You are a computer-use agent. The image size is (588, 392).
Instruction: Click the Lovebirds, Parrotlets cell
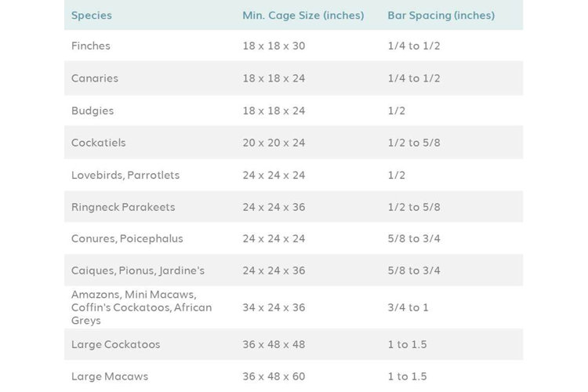pyautogui.click(x=125, y=175)
